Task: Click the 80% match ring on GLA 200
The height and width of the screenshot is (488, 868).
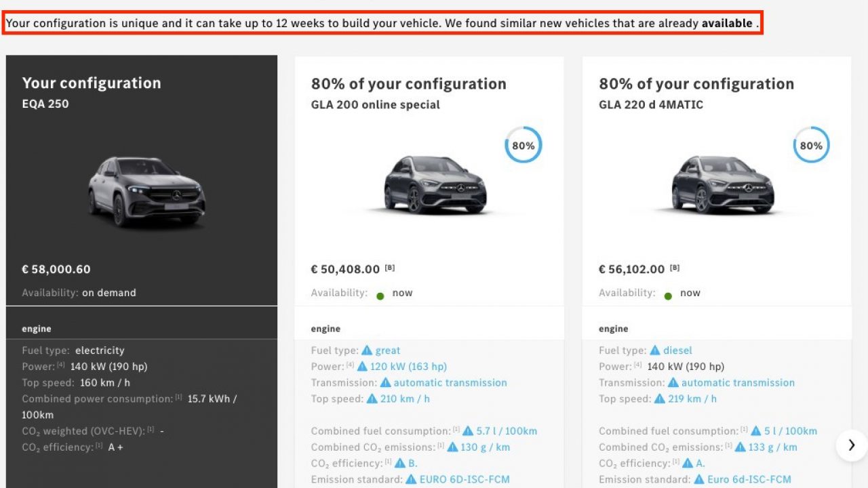Action: [524, 145]
